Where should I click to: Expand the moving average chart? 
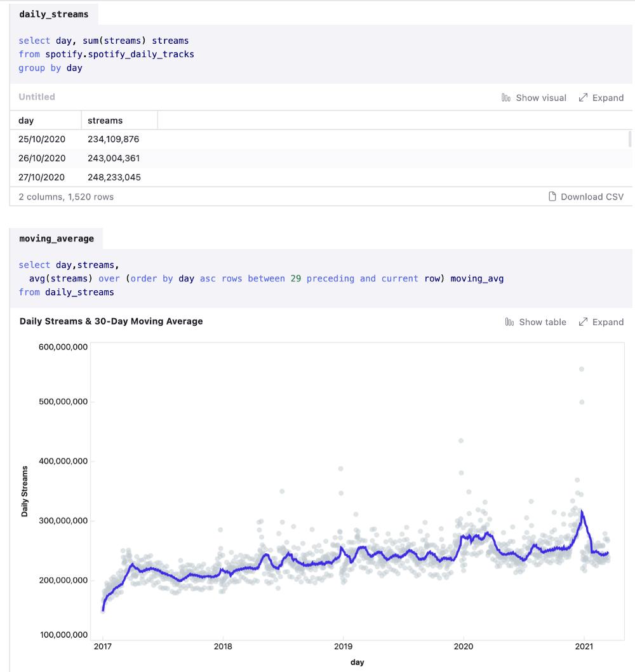tap(601, 322)
